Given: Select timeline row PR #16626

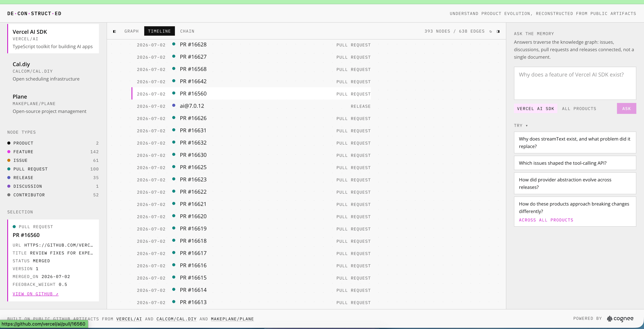Looking at the screenshot, I should click(x=251, y=118).
